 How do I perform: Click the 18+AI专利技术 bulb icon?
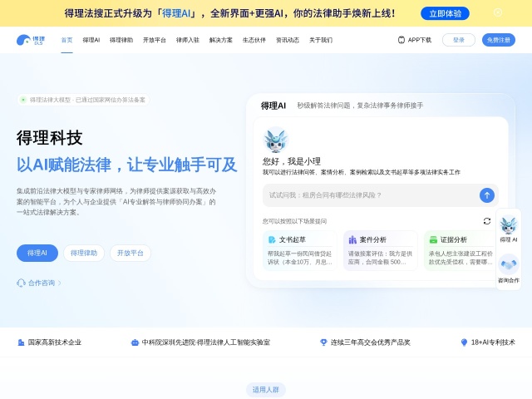click(464, 342)
